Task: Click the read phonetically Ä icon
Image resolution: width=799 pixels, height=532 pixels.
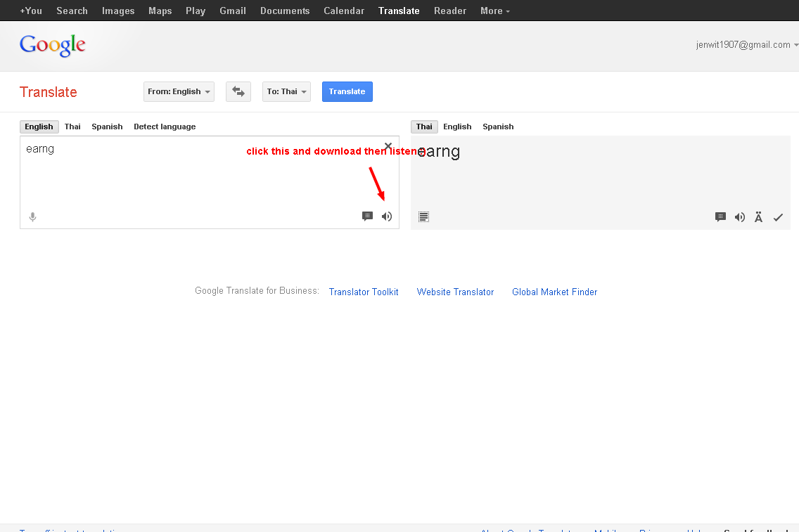Action: (758, 217)
